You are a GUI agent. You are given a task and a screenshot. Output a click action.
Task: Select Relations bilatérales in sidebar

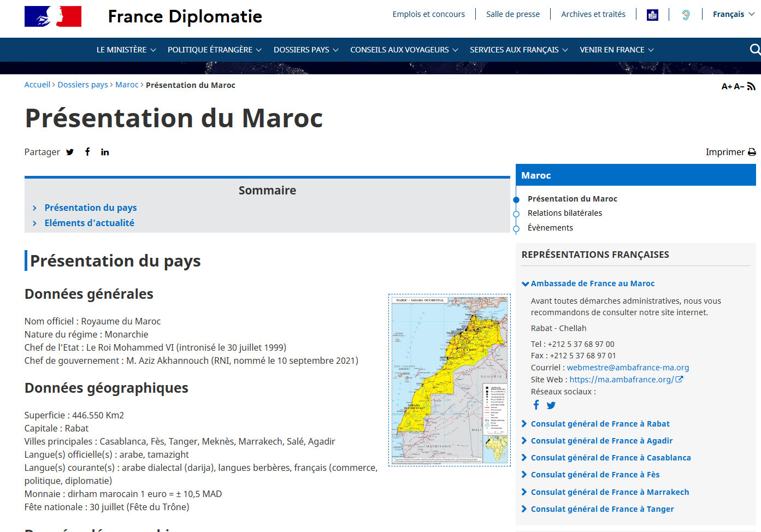click(x=564, y=213)
